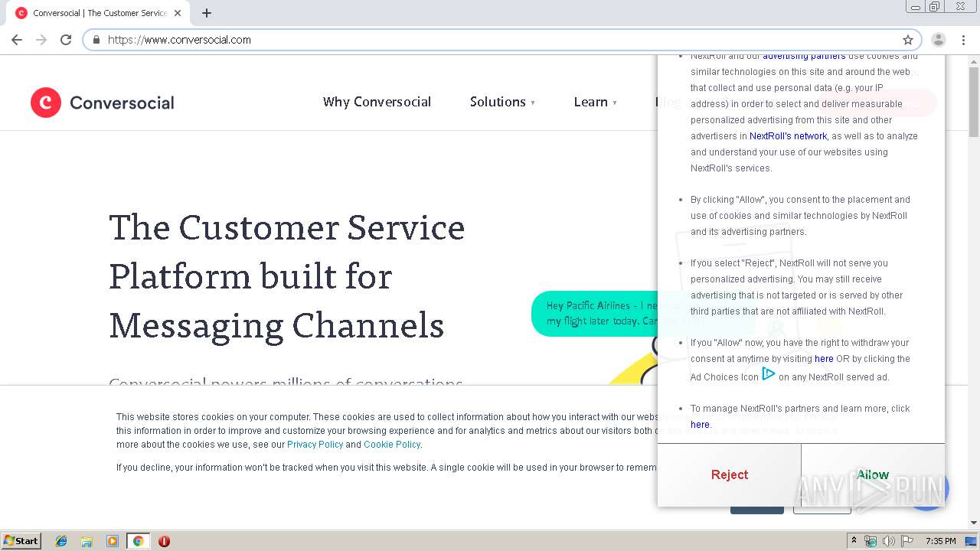Click the page scrollbar down arrow

973,523
